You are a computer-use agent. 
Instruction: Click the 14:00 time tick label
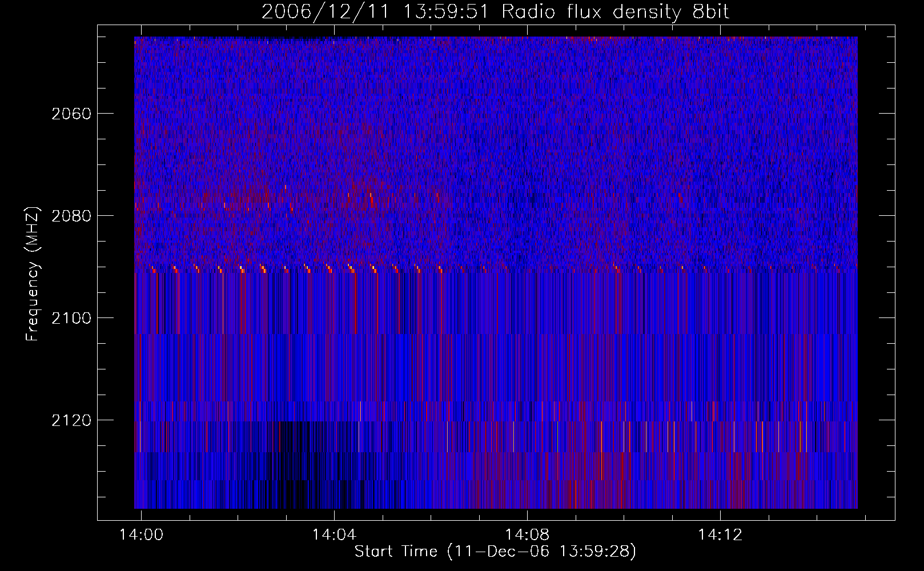pyautogui.click(x=141, y=534)
